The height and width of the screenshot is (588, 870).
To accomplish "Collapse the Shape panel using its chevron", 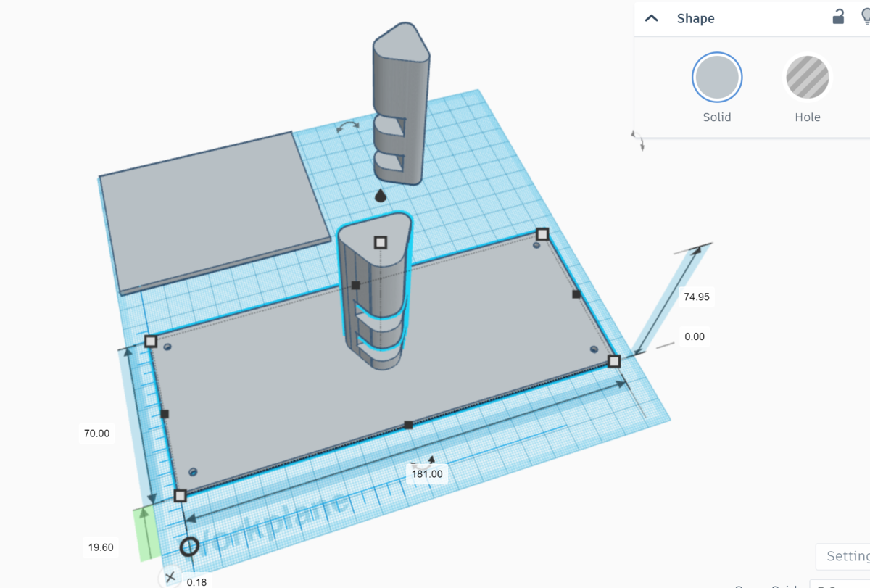I will [x=651, y=18].
